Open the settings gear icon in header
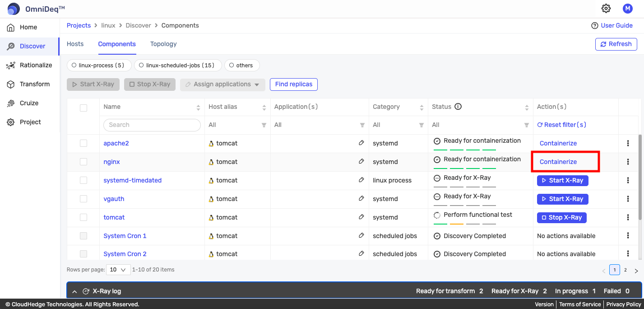644x309 pixels. coord(606,9)
